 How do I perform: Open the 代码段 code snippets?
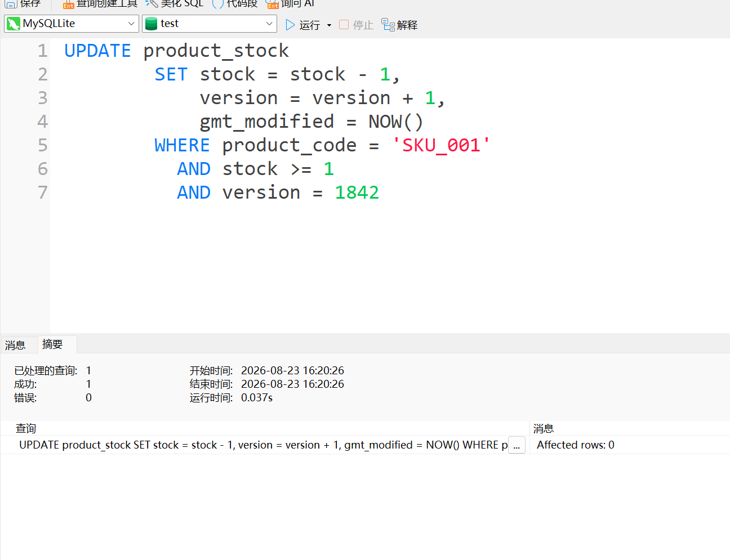pyautogui.click(x=235, y=3)
